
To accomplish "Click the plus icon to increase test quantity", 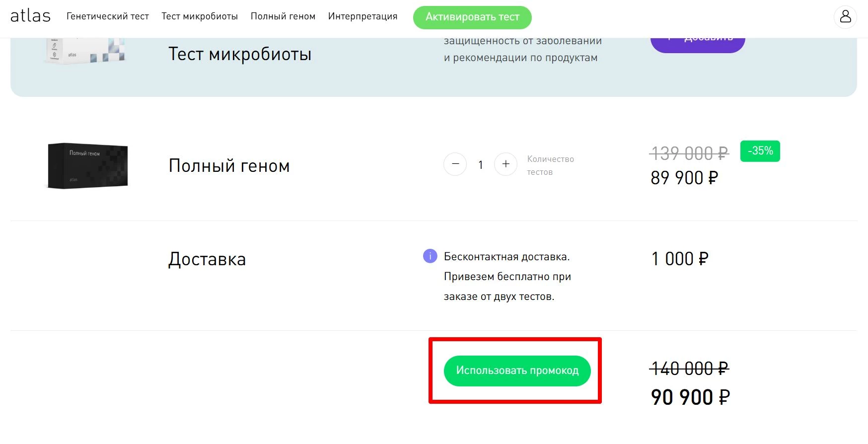I will (x=506, y=164).
